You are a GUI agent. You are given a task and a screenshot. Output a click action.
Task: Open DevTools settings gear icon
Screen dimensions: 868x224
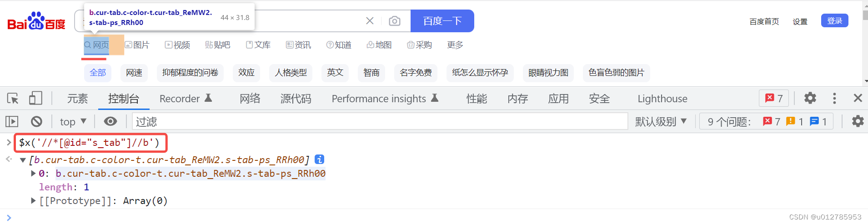pos(810,98)
